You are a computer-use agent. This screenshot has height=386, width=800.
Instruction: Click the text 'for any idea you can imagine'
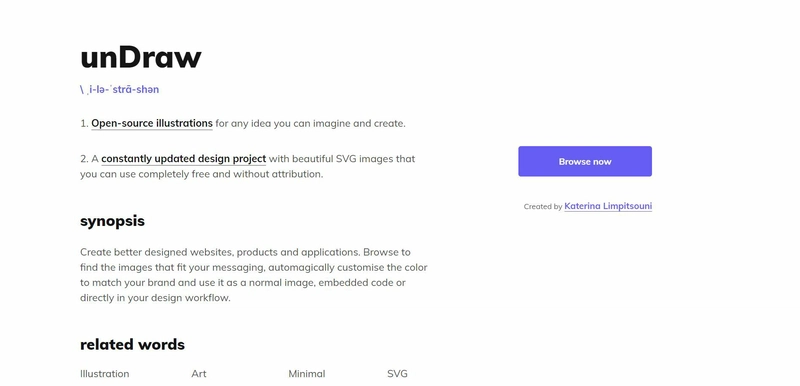click(x=281, y=123)
